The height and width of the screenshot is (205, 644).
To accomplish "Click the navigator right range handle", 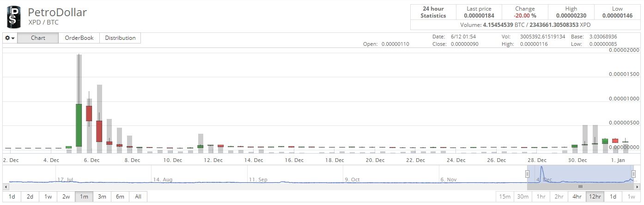I will (x=633, y=174).
